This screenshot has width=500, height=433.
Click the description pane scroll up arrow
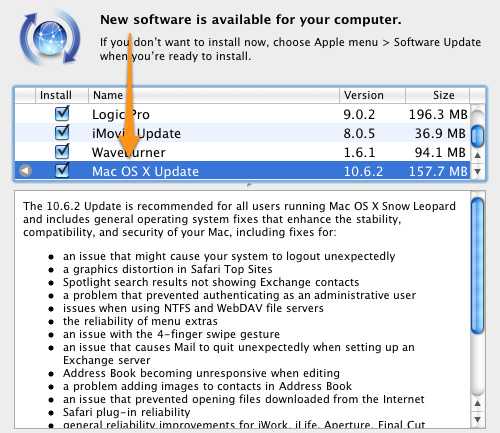[x=478, y=403]
